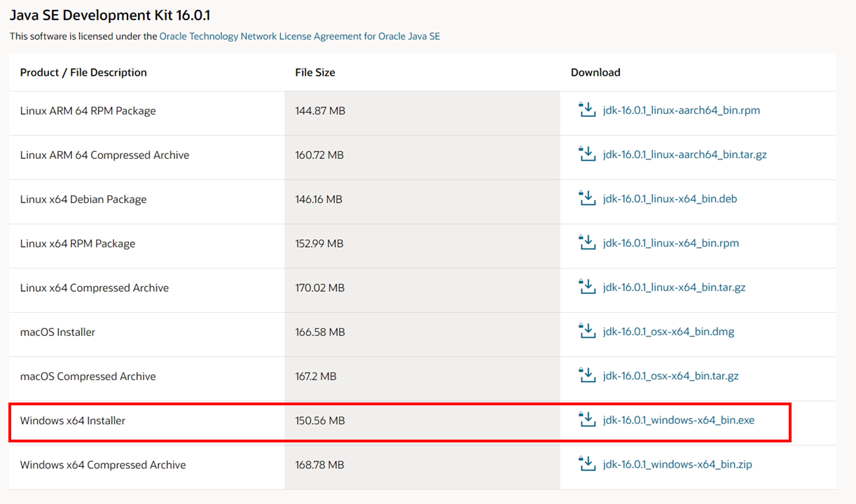The height and width of the screenshot is (504, 856).
Task: Click download icon for jdk-16.0.1_linux-aarch64_bin.rpm
Action: pyautogui.click(x=586, y=110)
